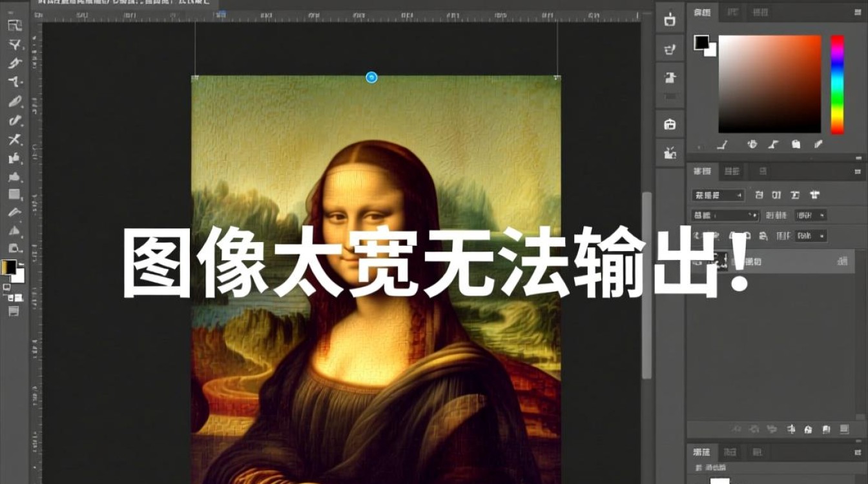Switch to the third tab of the layers panel
This screenshot has width=868, height=484.
click(762, 171)
